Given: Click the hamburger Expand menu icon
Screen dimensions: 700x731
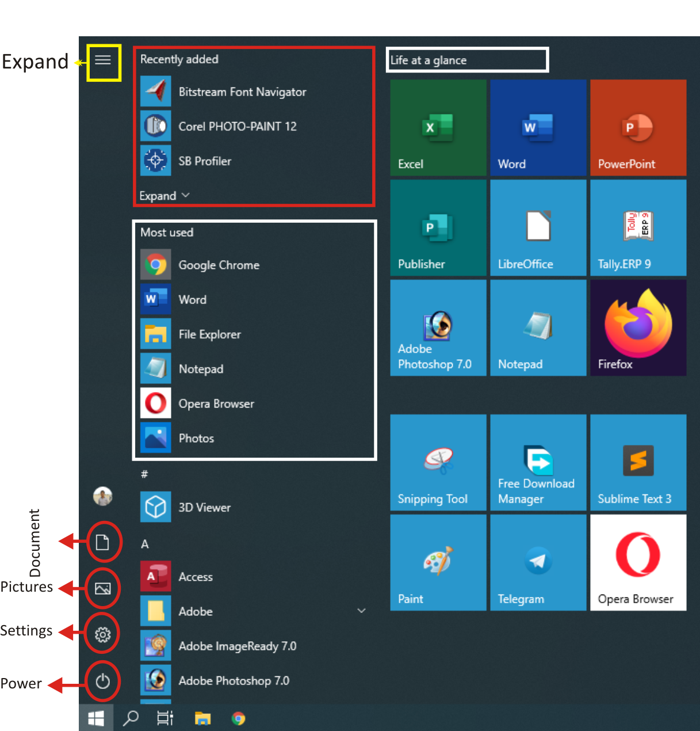Looking at the screenshot, I should pyautogui.click(x=103, y=60).
